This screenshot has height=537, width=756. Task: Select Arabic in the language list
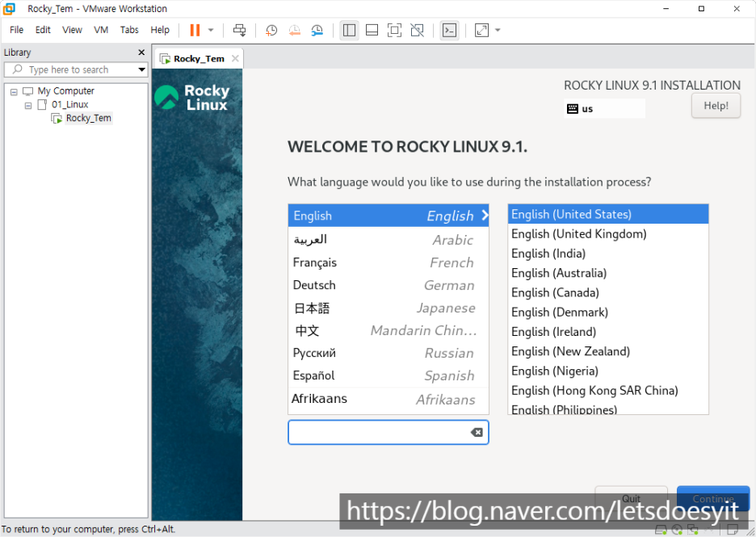click(388, 240)
